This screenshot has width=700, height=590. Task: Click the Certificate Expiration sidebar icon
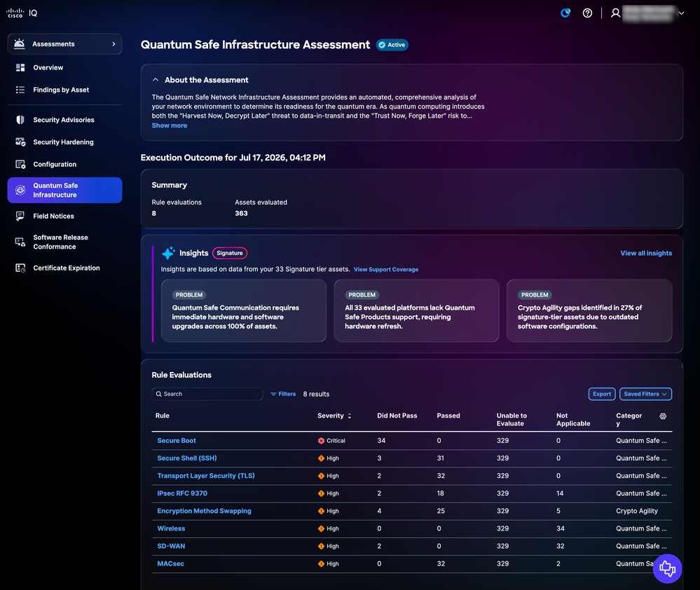pos(20,268)
